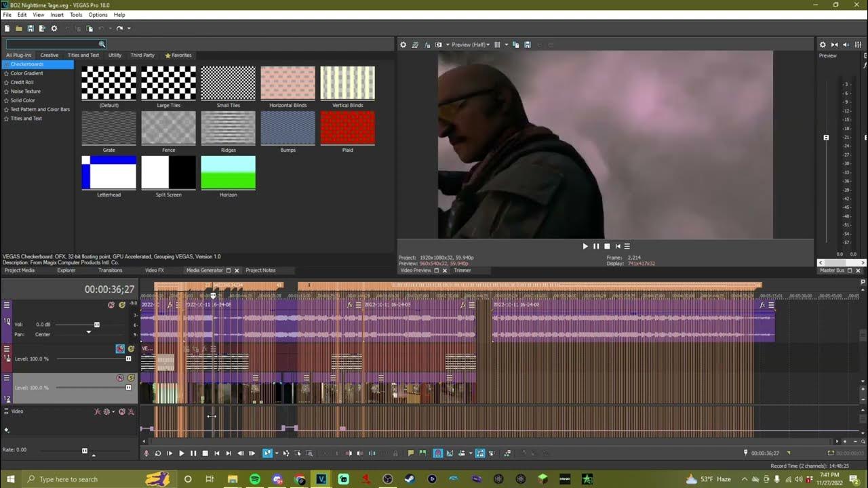Click the New project icon in the toolbar

(7, 28)
